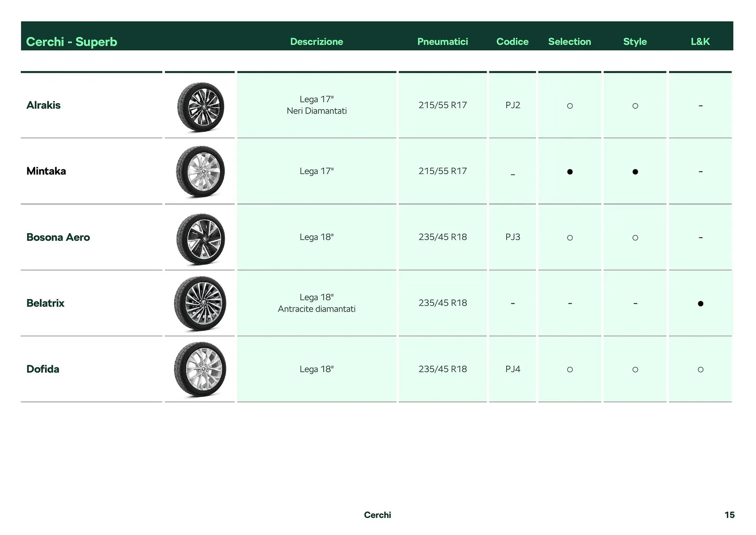Click the PJ4 code for Dofida
Viewport: 756px width, 535px height.
pyautogui.click(x=512, y=369)
